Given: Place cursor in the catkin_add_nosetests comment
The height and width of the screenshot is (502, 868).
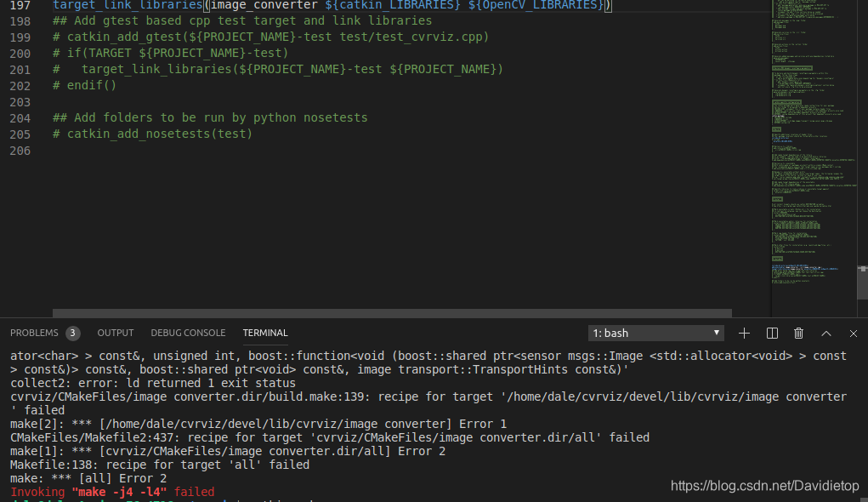Looking at the screenshot, I should pyautogui.click(x=153, y=134).
